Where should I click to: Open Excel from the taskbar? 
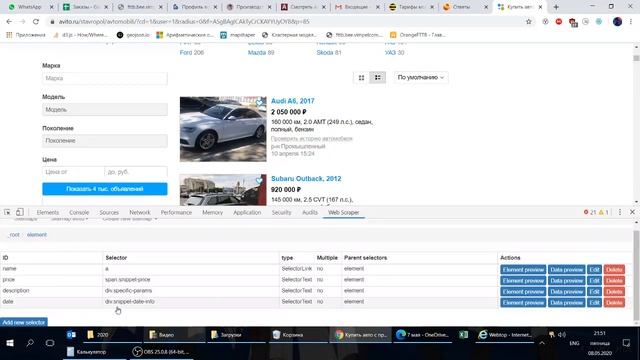pos(464,335)
